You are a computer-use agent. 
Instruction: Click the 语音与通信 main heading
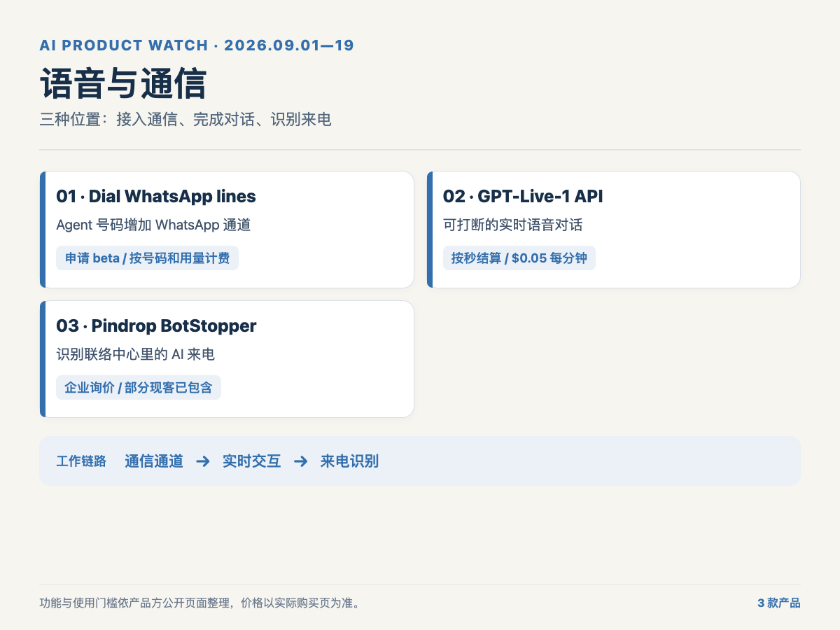click(123, 85)
